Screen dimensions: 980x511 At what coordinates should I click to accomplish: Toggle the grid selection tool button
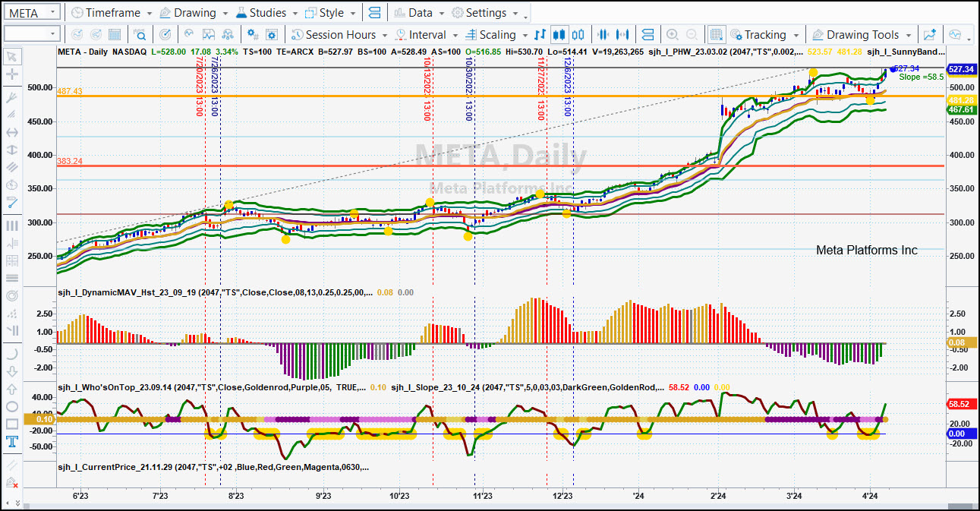click(716, 35)
